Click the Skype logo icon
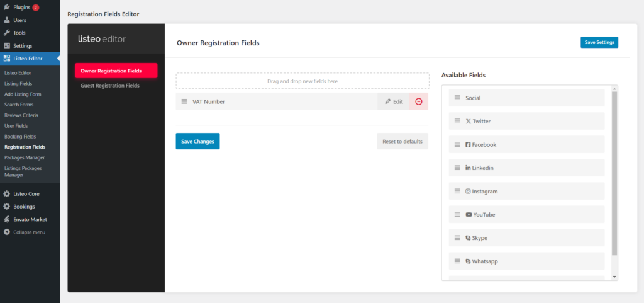This screenshot has height=303, width=644. tap(468, 237)
